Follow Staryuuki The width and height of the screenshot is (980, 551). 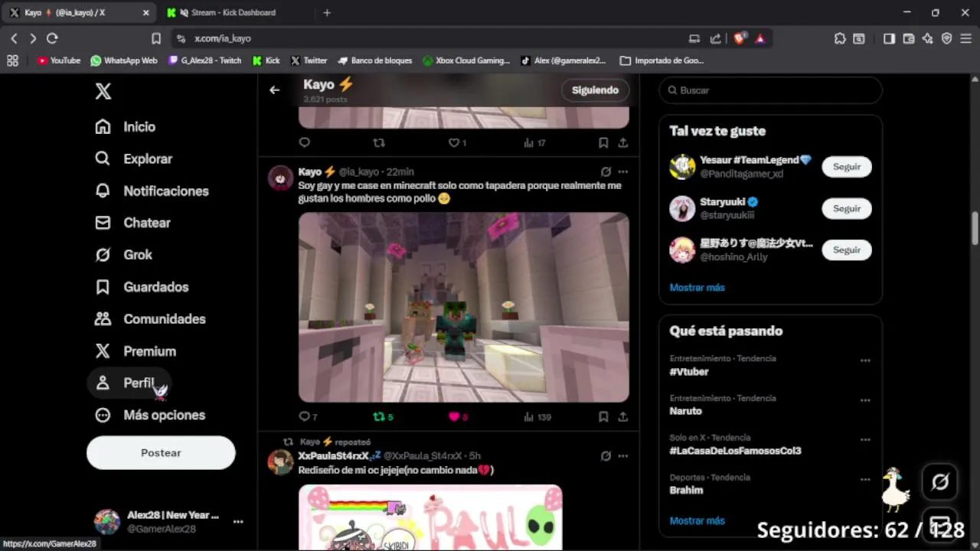(847, 209)
